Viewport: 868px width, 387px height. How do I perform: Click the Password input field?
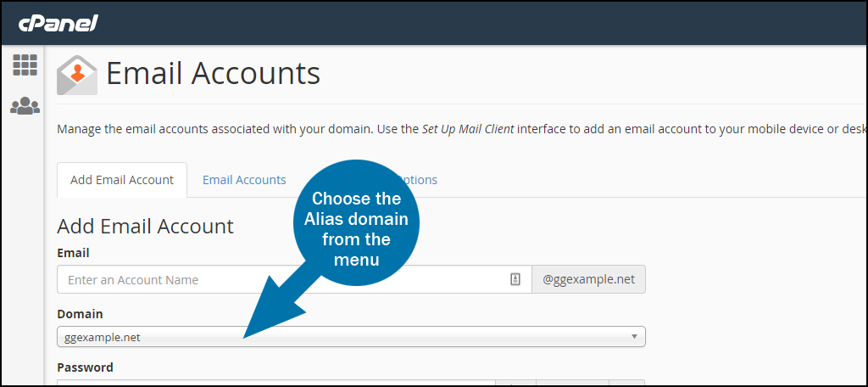pyautogui.click(x=275, y=383)
